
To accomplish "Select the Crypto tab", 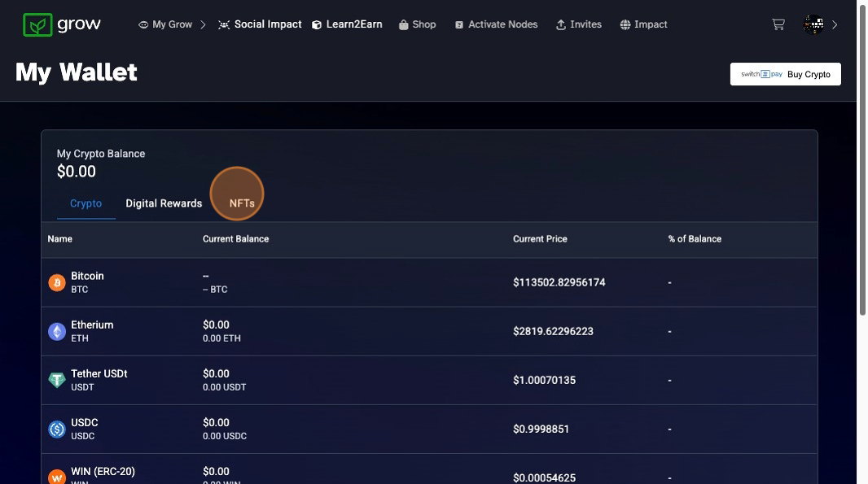I will 85,203.
